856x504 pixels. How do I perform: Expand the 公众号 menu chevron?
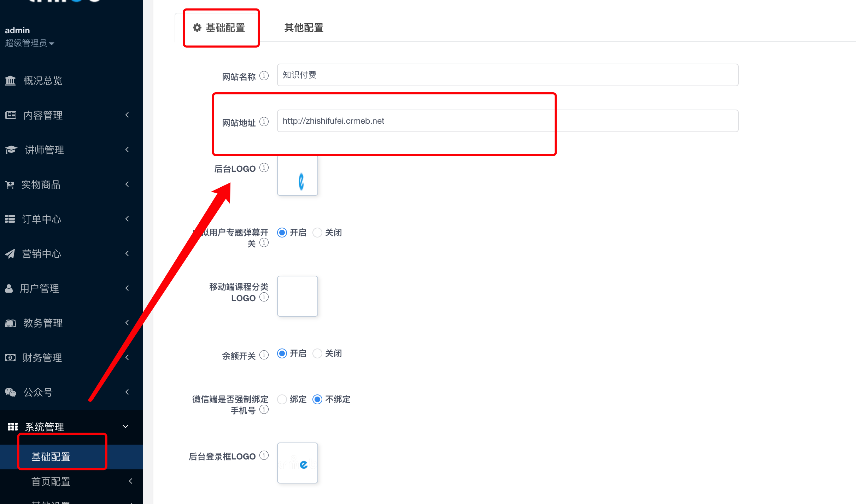[x=127, y=392]
